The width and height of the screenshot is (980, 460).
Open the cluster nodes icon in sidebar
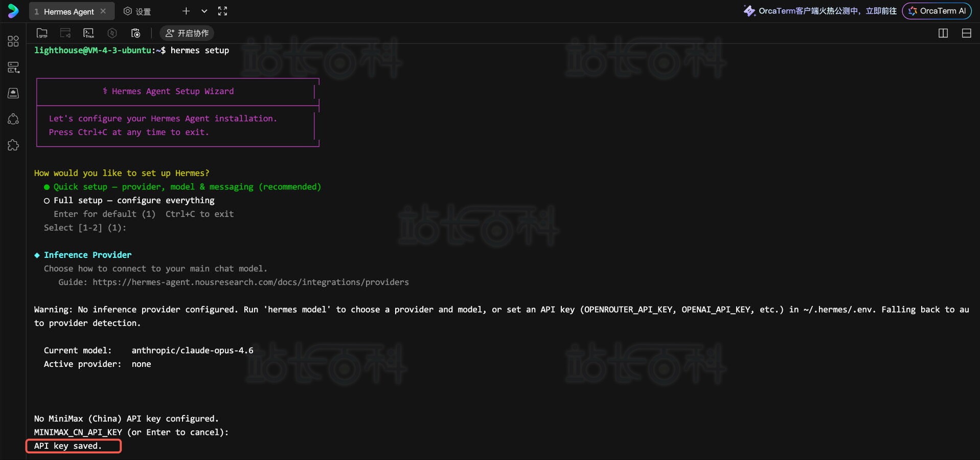tap(13, 119)
